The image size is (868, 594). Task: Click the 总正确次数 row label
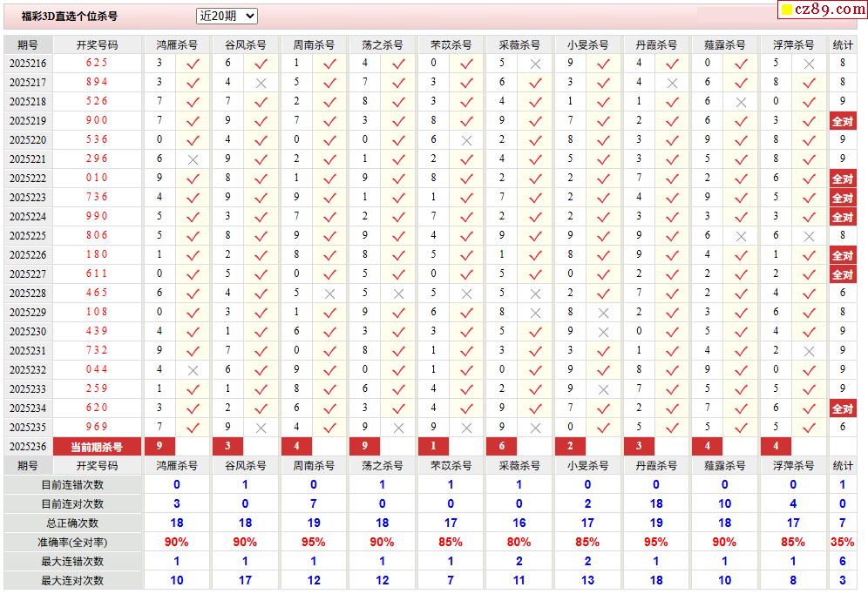(72, 523)
